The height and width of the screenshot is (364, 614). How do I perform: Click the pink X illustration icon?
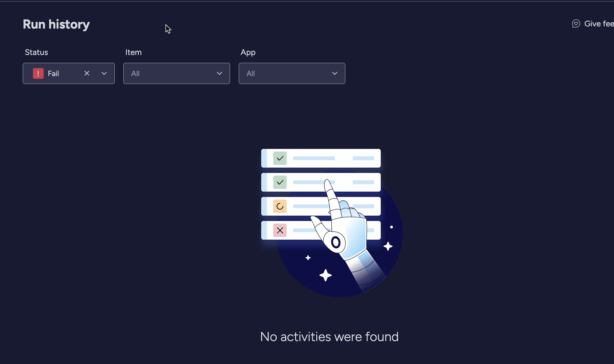pos(280,230)
